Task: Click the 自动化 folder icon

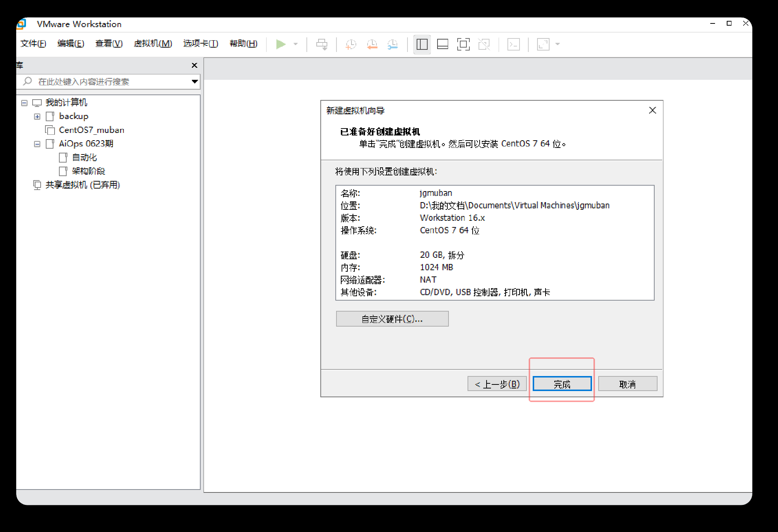Action: pyautogui.click(x=63, y=157)
